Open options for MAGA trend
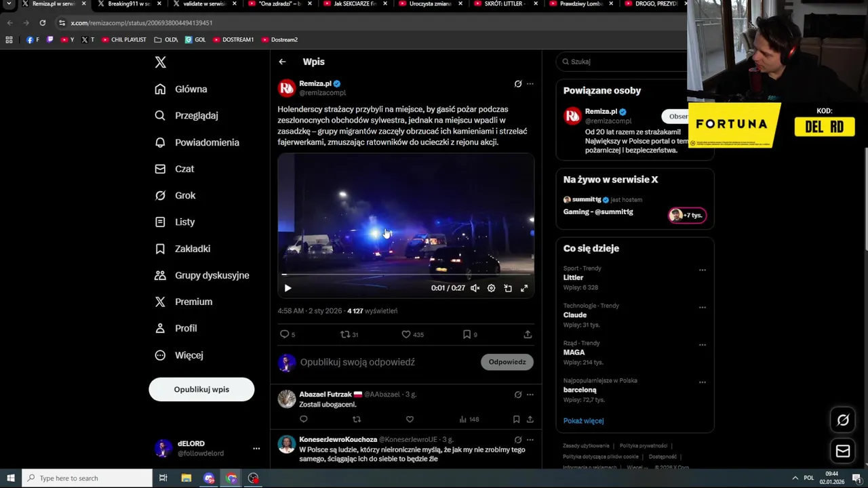The height and width of the screenshot is (488, 868). click(x=703, y=344)
